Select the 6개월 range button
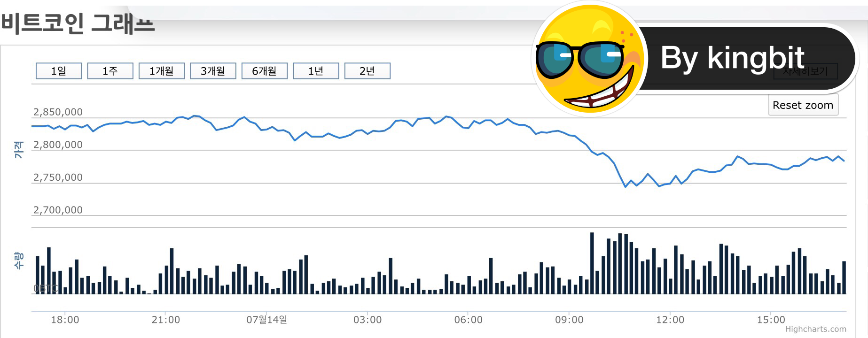The height and width of the screenshot is (338, 868). coord(265,71)
